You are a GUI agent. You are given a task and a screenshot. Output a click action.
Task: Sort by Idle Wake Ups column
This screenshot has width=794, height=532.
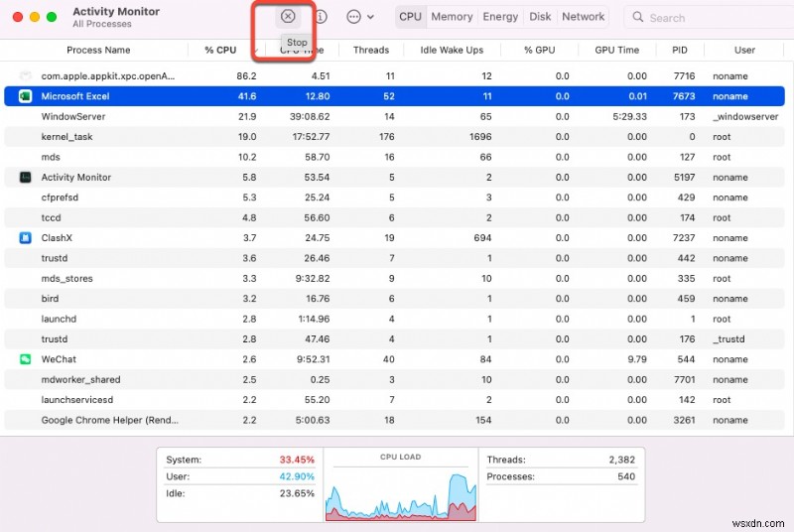tap(452, 50)
